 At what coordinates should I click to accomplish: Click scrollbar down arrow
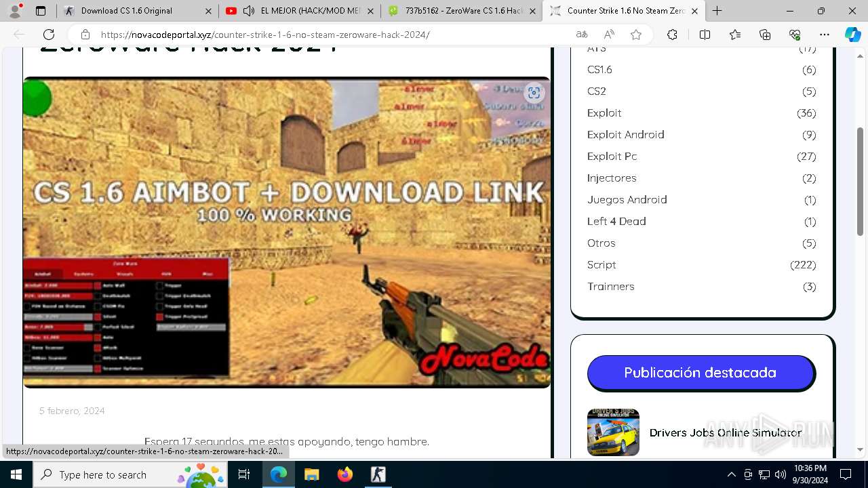pyautogui.click(x=861, y=449)
